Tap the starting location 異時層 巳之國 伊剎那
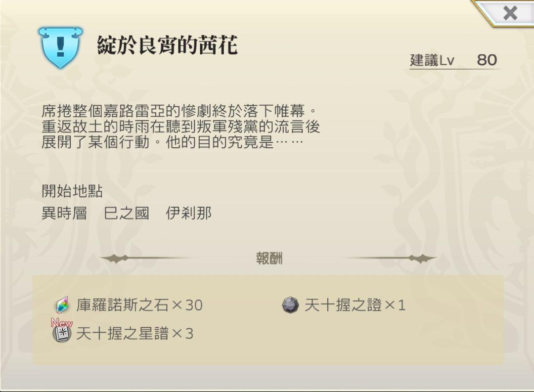Viewport: 534px width, 392px height. click(127, 214)
